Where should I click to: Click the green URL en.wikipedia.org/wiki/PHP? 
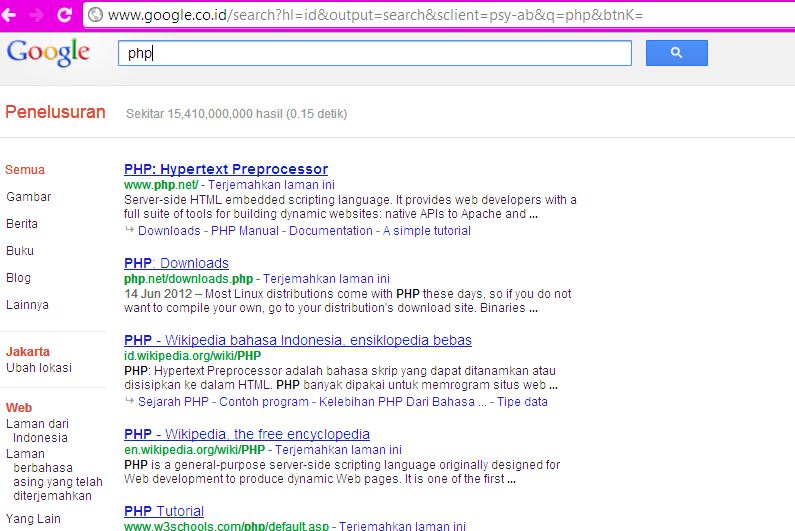pyautogui.click(x=195, y=449)
